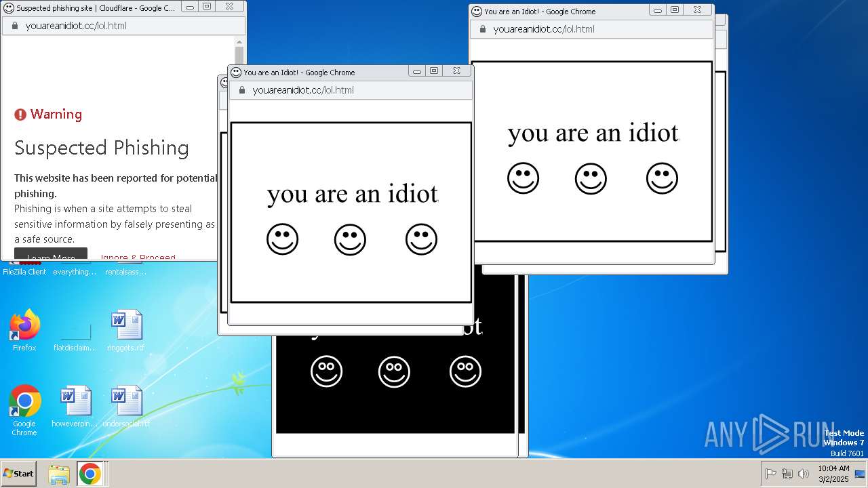
Task: Click the Action Center flag tray icon
Action: pos(771,474)
